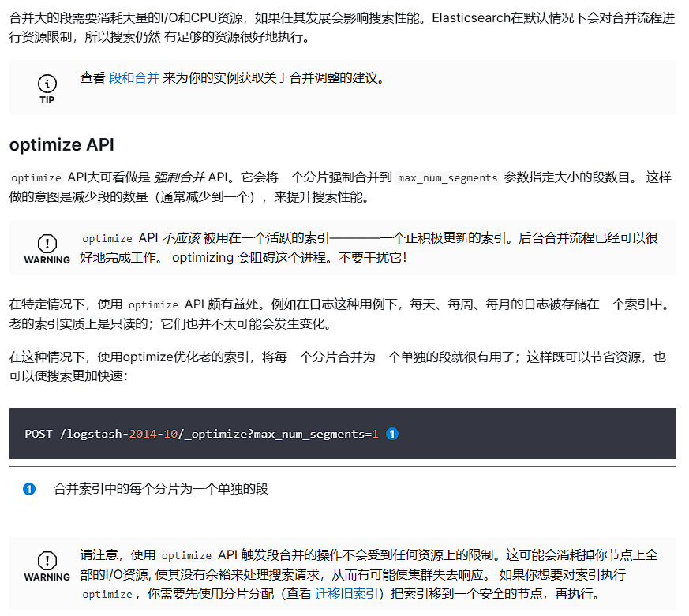
Task: Click the TIP info circle icon
Action: [47, 83]
